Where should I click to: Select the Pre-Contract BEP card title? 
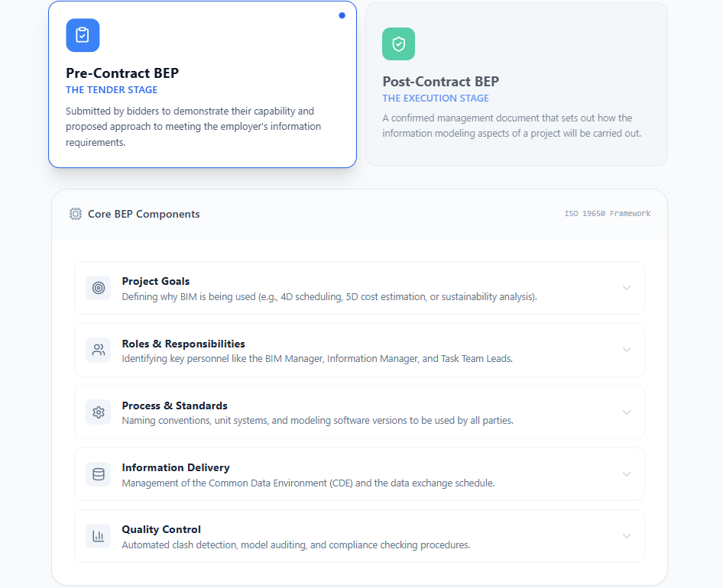[x=122, y=73]
